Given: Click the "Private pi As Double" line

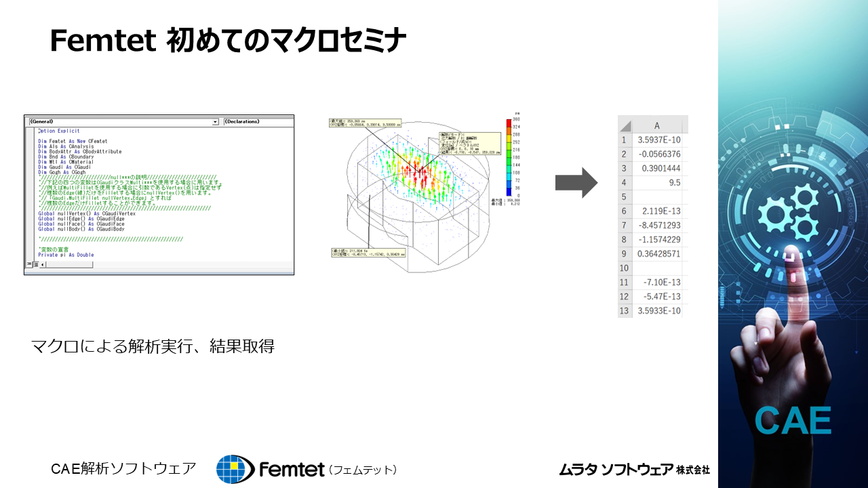Looking at the screenshot, I should pos(66,255).
